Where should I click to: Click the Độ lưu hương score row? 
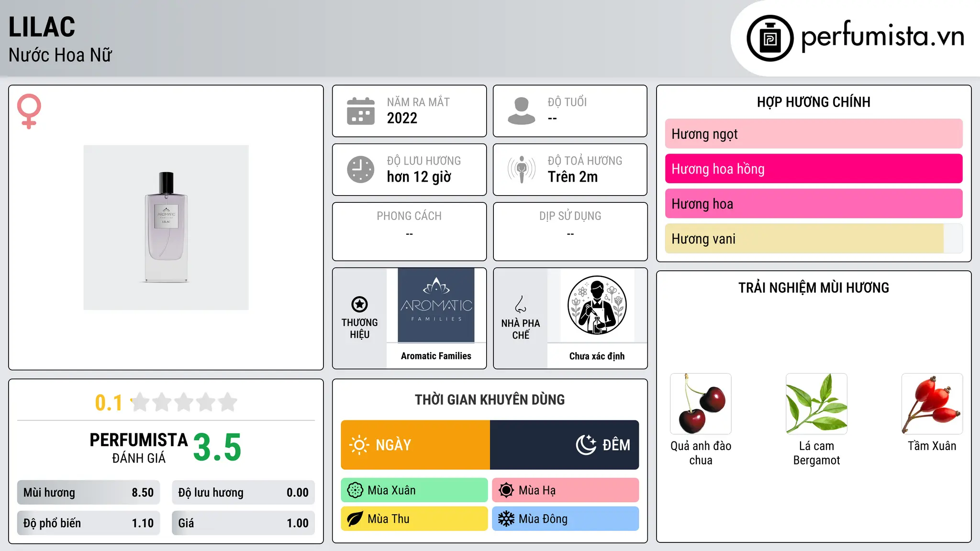click(244, 493)
